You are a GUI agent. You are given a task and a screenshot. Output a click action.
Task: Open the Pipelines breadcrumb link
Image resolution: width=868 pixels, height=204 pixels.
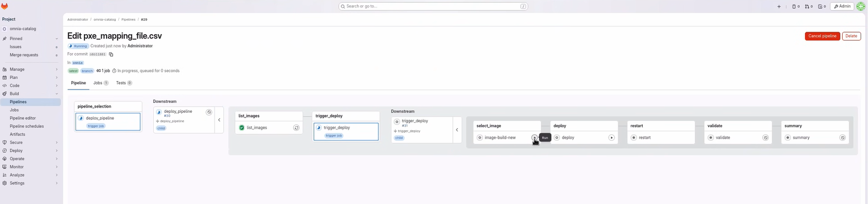click(x=128, y=20)
